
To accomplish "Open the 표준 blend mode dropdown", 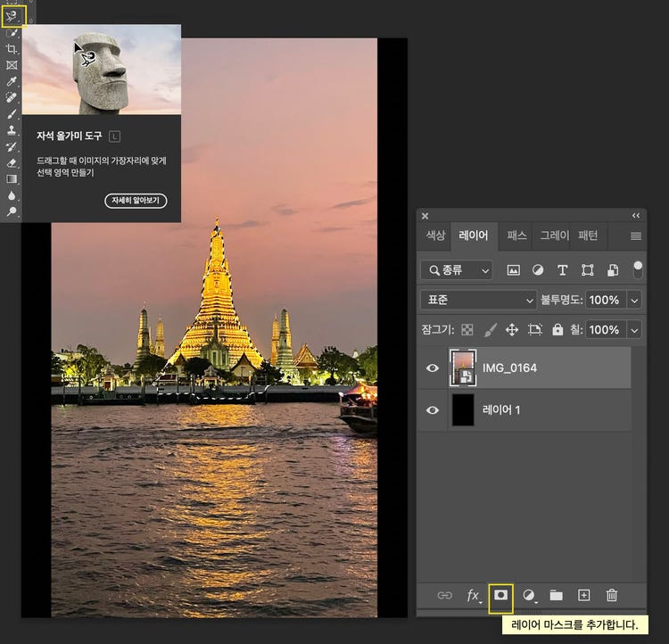I will coord(477,301).
